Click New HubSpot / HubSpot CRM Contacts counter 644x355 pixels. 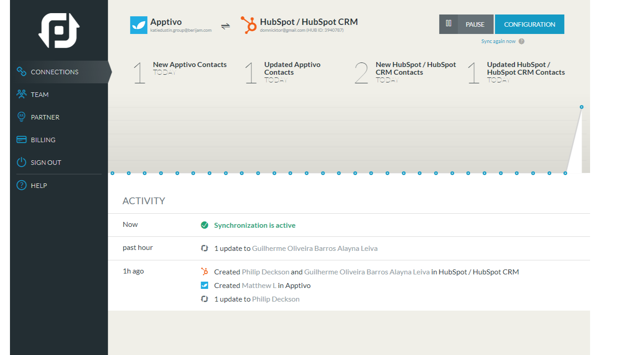(405, 72)
